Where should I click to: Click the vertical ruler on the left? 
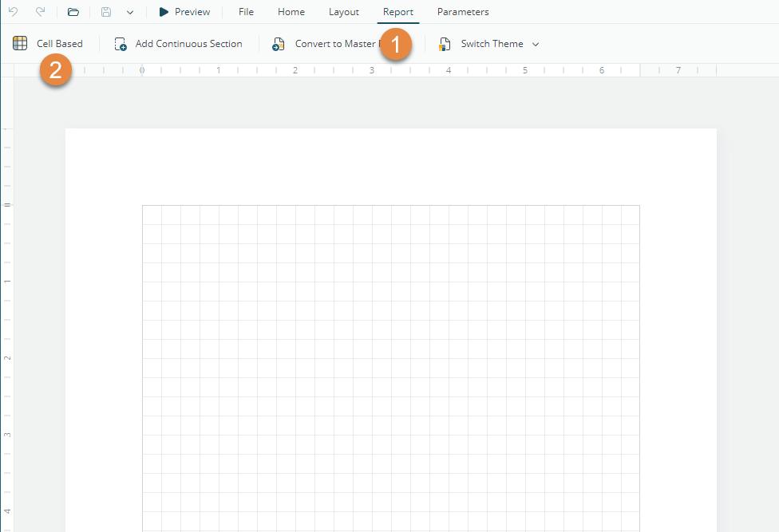tap(7, 319)
